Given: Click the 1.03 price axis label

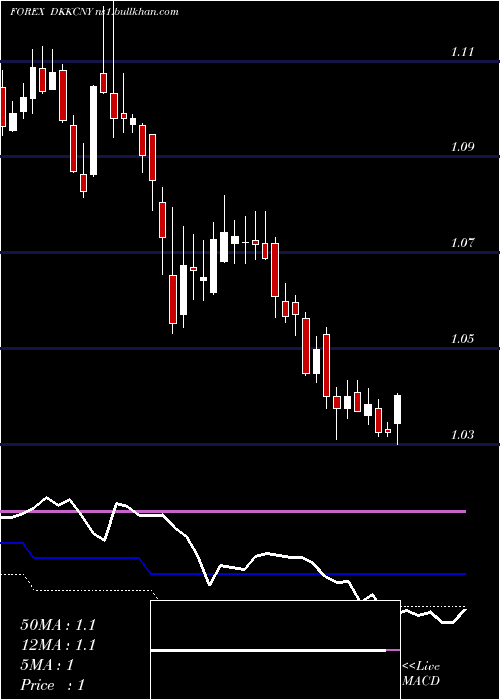Looking at the screenshot, I should click(x=462, y=434).
